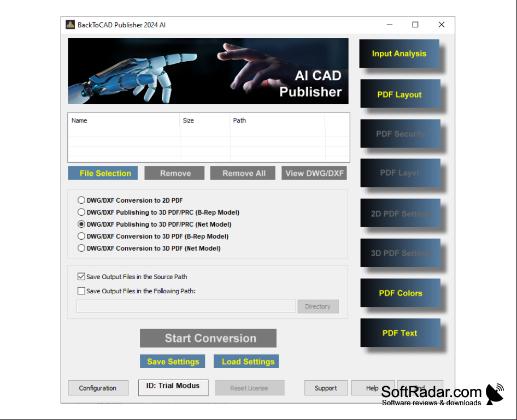Click the File Selection button
517x420 pixels.
103,173
